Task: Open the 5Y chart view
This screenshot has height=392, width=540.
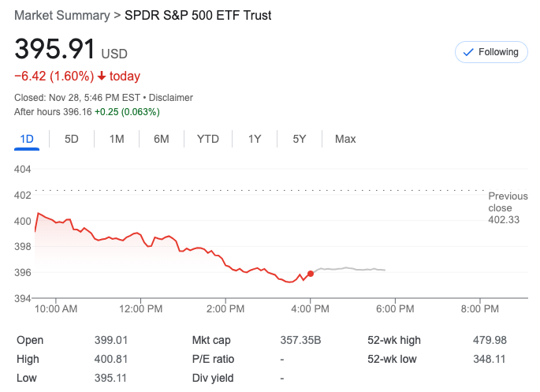Action: (300, 139)
